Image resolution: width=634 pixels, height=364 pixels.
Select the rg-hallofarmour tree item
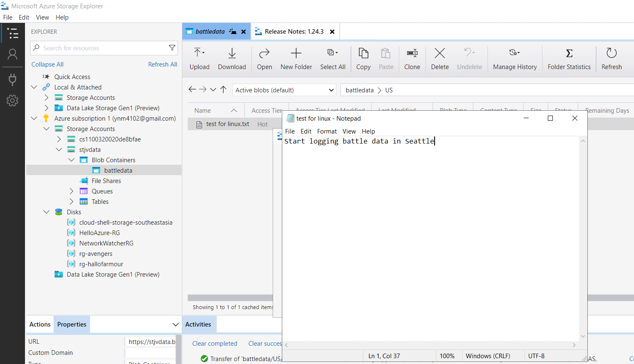[x=101, y=264]
